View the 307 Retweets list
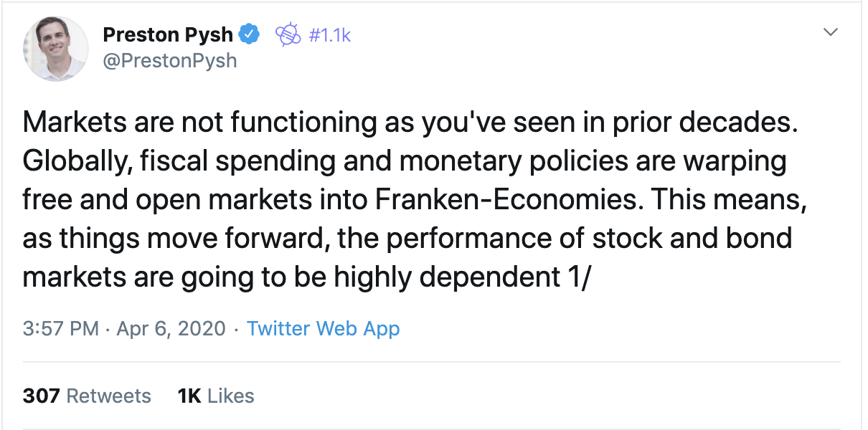 point(87,396)
